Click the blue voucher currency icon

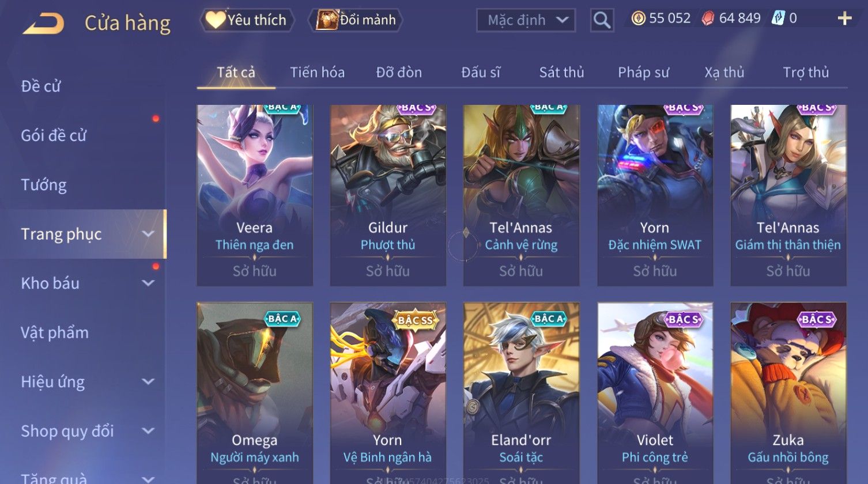tap(778, 18)
